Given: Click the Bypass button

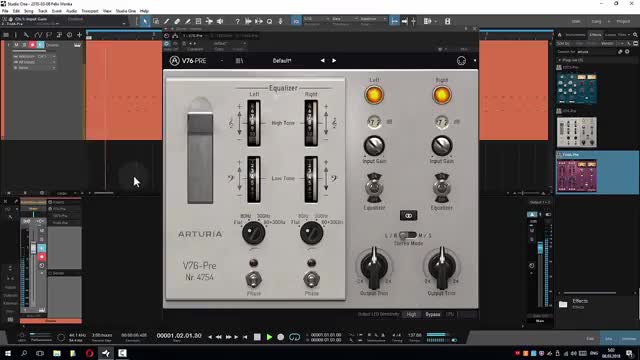Looking at the screenshot, I should coord(433,314).
